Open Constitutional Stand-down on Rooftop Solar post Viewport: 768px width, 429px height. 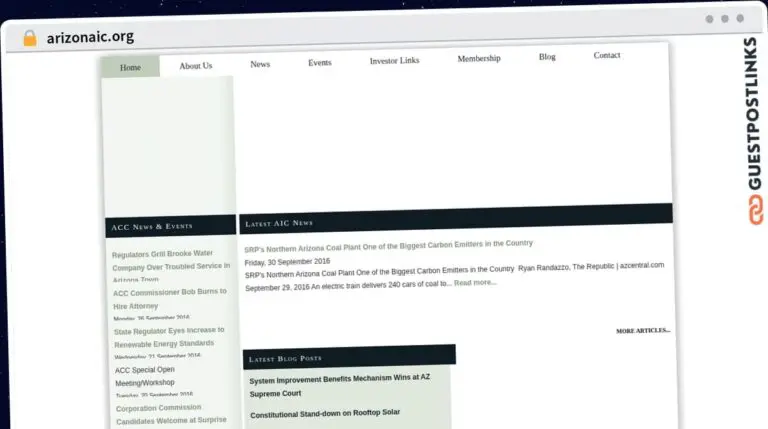(x=325, y=414)
